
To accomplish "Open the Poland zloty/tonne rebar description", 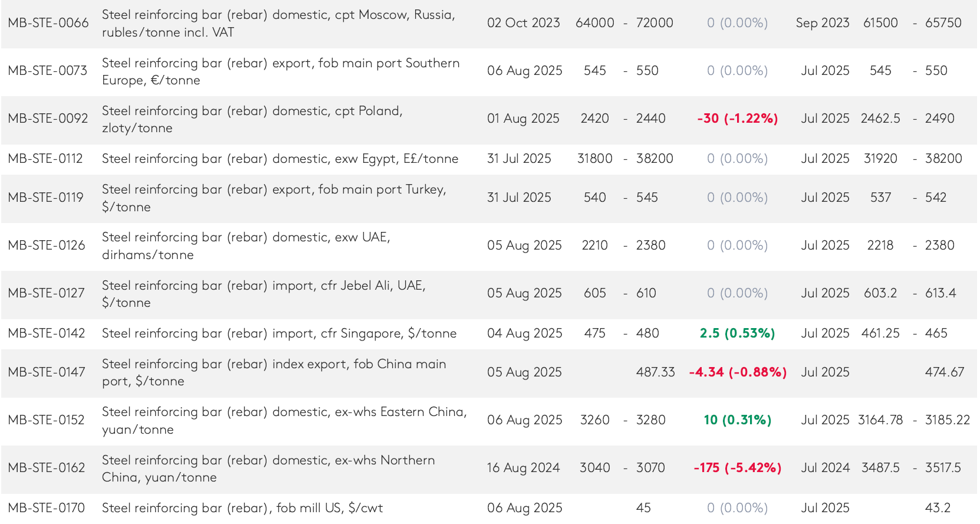I will coord(252,119).
